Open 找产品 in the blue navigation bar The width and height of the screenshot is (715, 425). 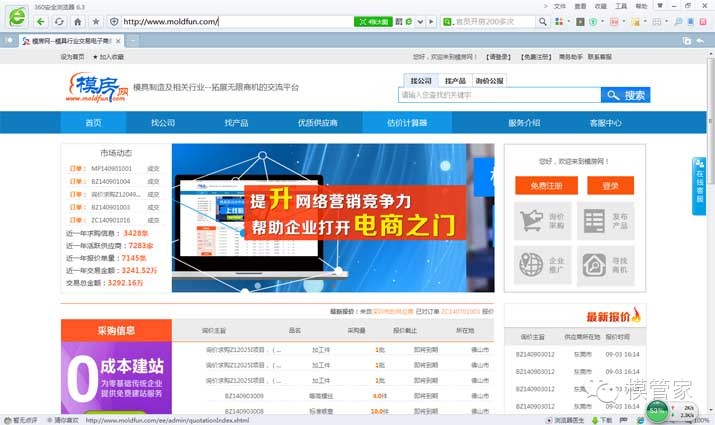coord(236,123)
